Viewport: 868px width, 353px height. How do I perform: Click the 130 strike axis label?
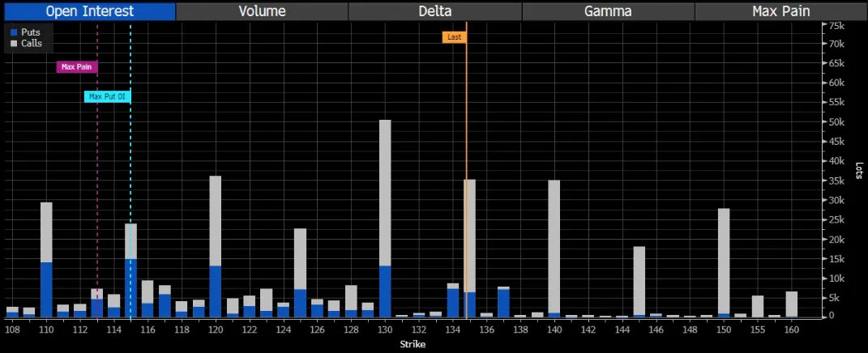[x=385, y=330]
